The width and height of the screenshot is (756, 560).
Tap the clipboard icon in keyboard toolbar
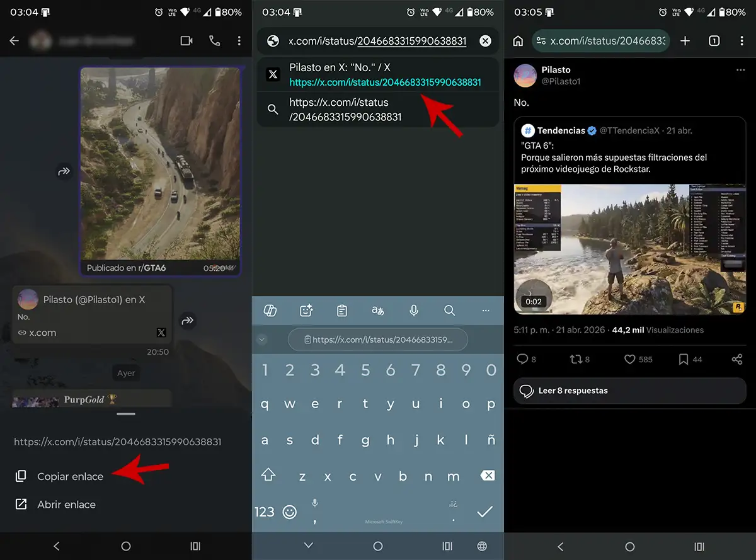[x=342, y=311]
